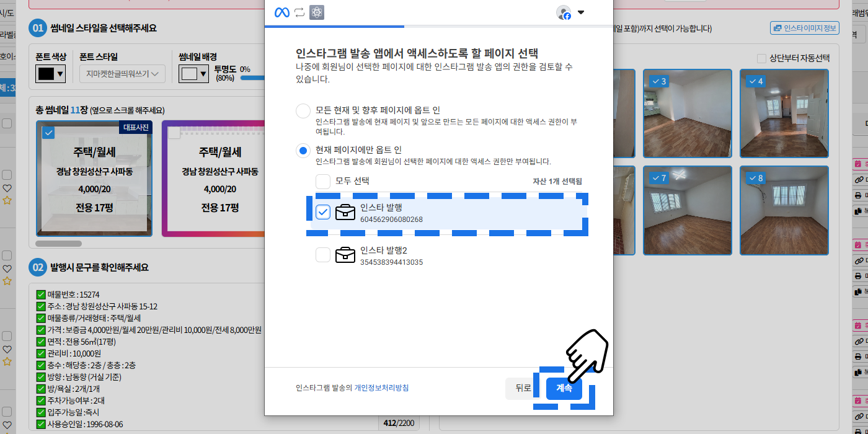Click the two-arrow swap icon beside the Meta logo
The image size is (868, 434).
point(300,12)
